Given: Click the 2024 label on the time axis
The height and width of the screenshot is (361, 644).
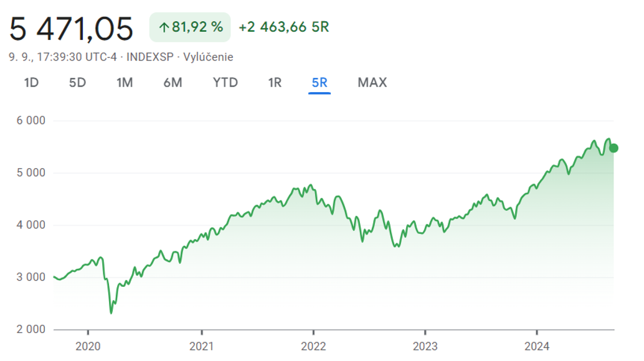Looking at the screenshot, I should [x=537, y=346].
